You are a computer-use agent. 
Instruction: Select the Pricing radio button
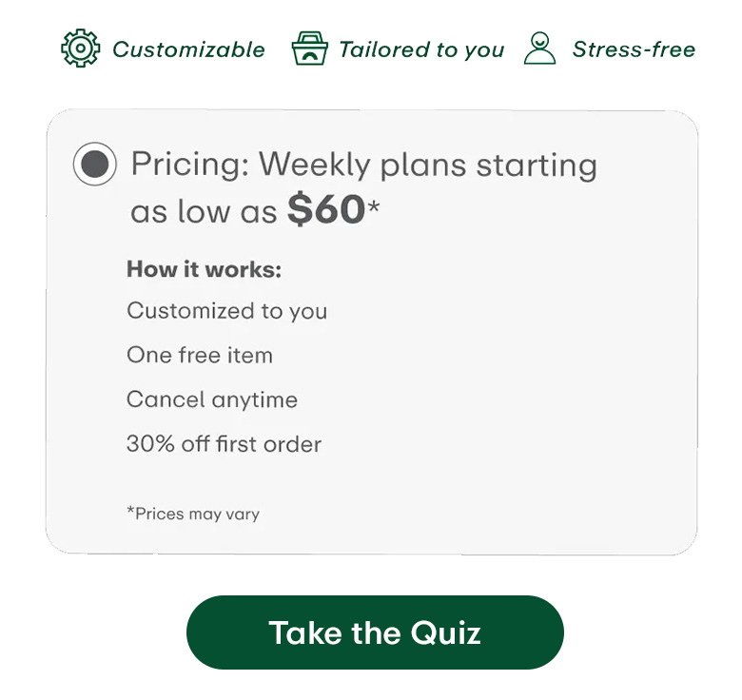tap(94, 165)
